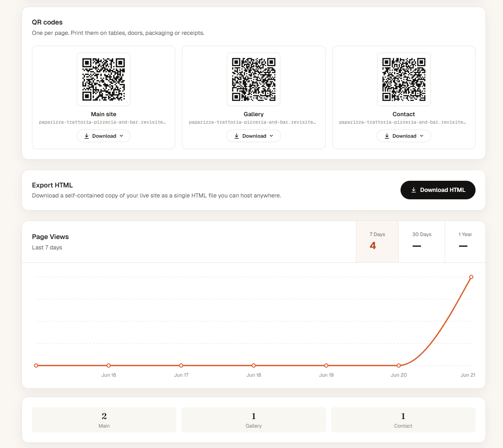The height and width of the screenshot is (448, 503).
Task: Click the Contact QR code image
Action: click(x=404, y=79)
